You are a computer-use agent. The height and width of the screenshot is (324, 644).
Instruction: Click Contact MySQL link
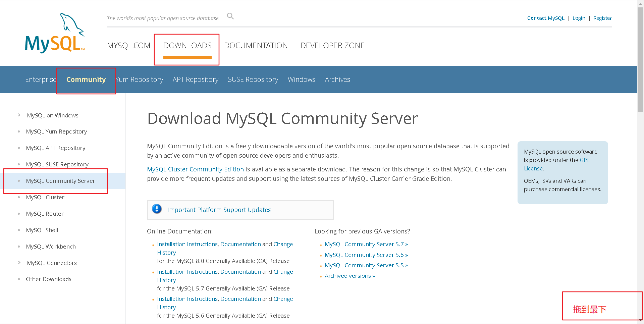(x=546, y=18)
